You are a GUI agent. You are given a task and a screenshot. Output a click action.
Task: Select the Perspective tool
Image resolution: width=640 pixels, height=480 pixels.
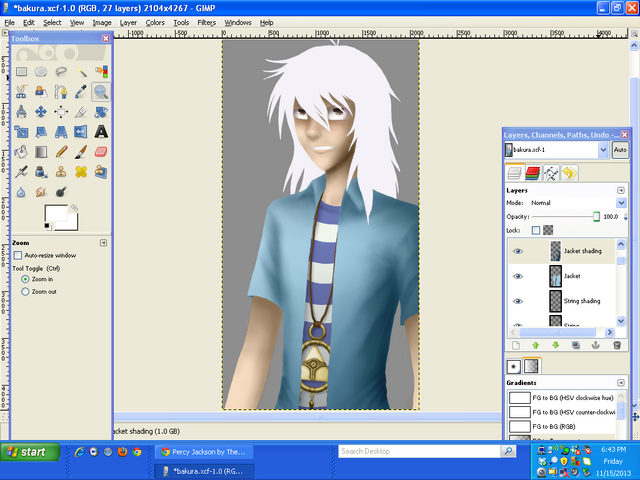click(61, 132)
